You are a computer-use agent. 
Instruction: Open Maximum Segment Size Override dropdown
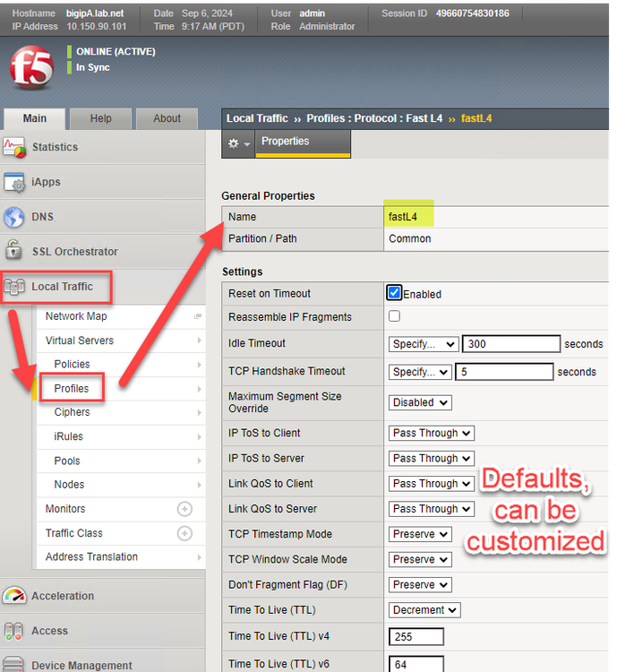coord(420,402)
